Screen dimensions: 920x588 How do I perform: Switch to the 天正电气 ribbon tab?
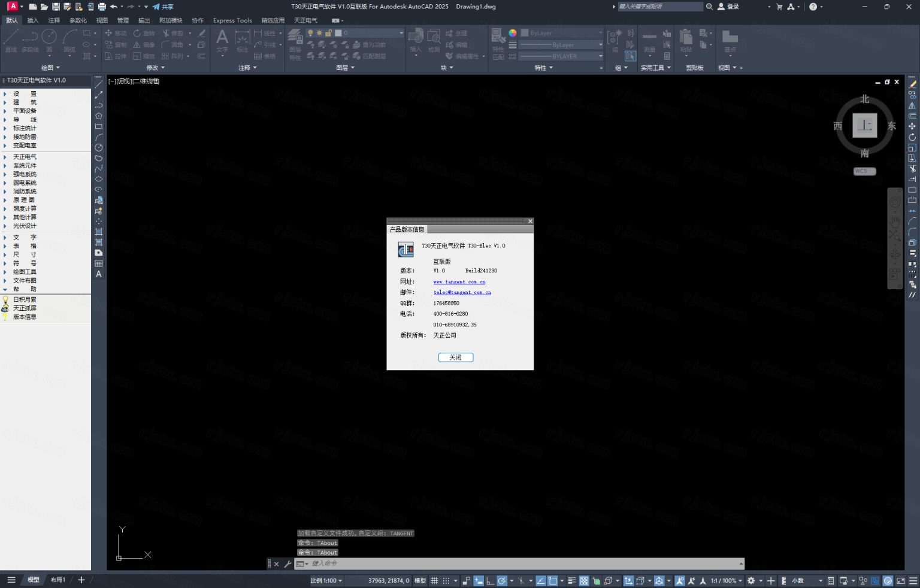click(x=305, y=20)
